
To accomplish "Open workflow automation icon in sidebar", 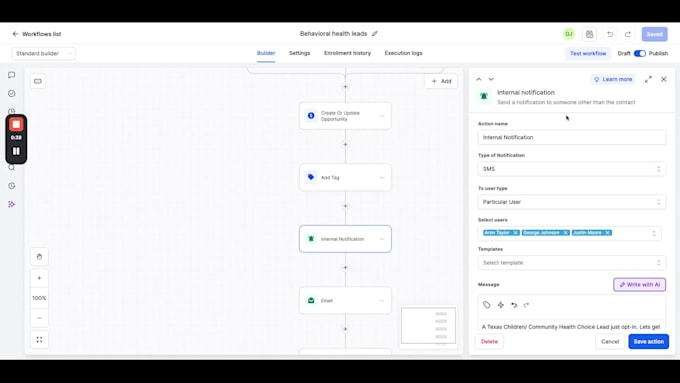I will [x=12, y=204].
